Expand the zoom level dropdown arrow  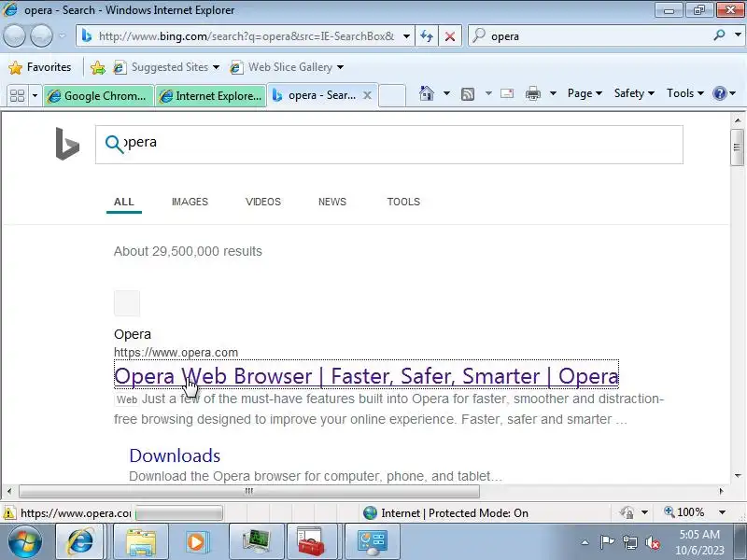click(722, 512)
